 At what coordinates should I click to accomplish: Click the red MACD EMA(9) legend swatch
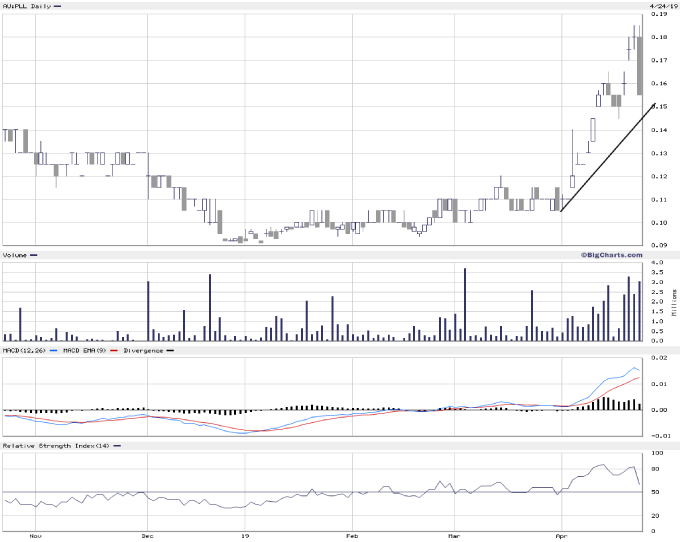pyautogui.click(x=116, y=351)
